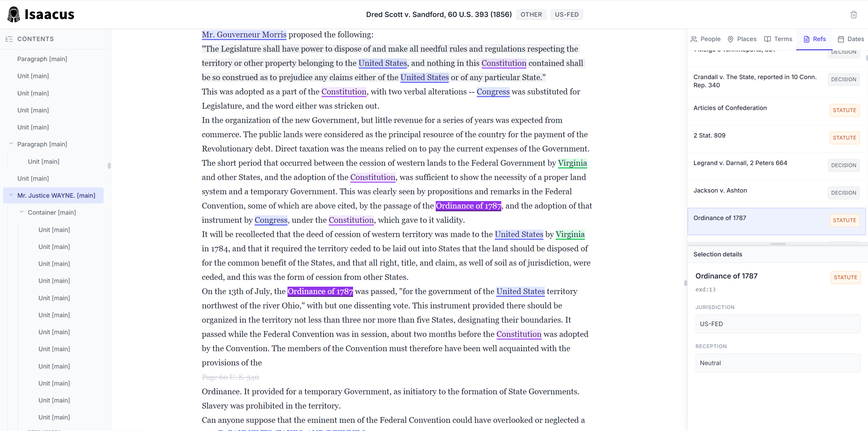The height and width of the screenshot is (431, 868).
Task: Click the trash delete icon
Action: pyautogui.click(x=853, y=15)
